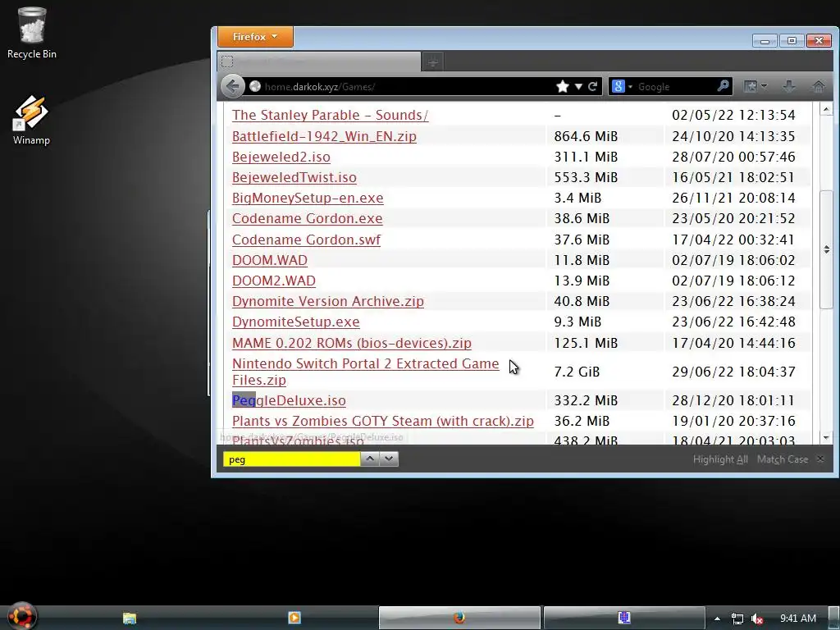The image size is (840, 630).
Task: Open the media player taskbar icon
Action: click(294, 618)
